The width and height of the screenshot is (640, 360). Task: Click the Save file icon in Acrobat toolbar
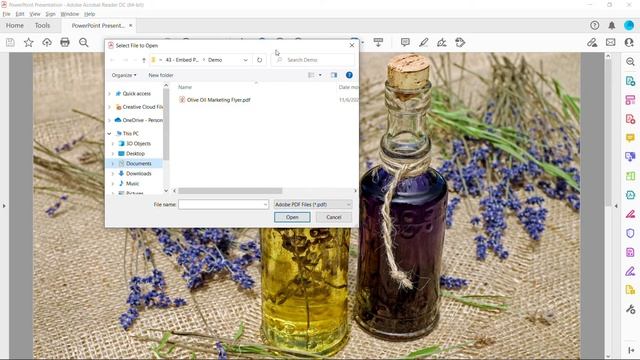(x=10, y=42)
